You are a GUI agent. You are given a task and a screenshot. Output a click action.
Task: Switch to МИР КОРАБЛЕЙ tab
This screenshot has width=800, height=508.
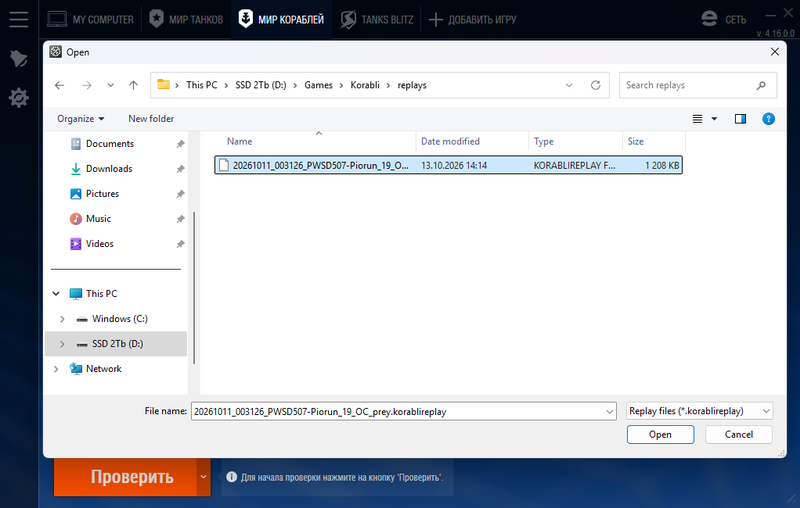tap(281, 19)
